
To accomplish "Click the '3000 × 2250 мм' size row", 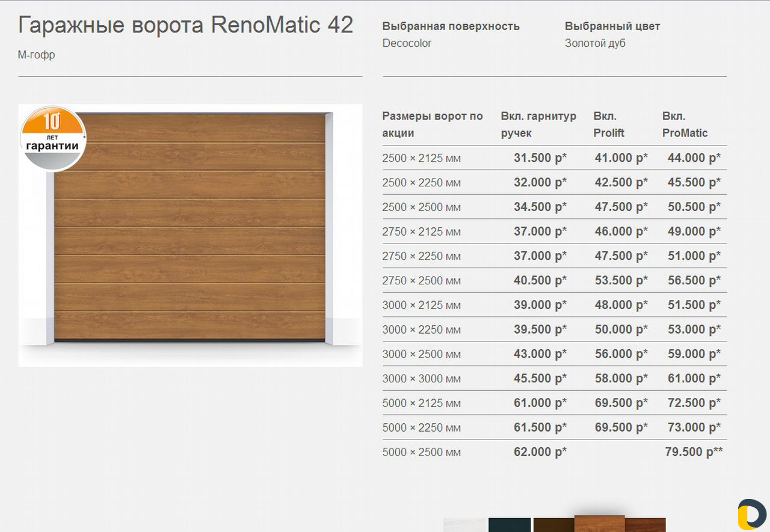I will click(555, 329).
